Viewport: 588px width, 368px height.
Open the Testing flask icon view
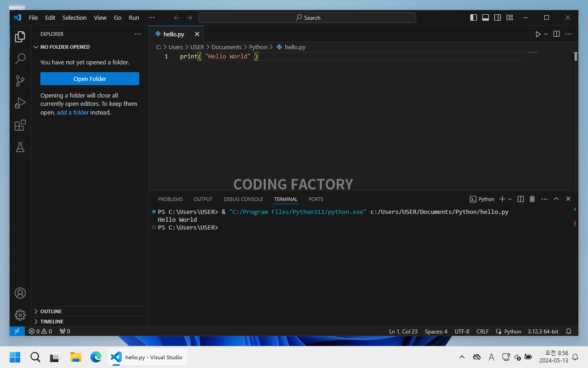click(20, 147)
